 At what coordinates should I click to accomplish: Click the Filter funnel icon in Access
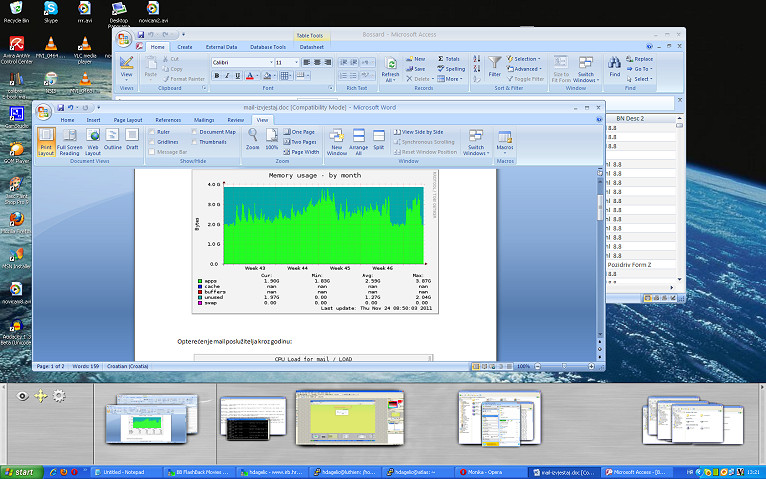tap(494, 65)
